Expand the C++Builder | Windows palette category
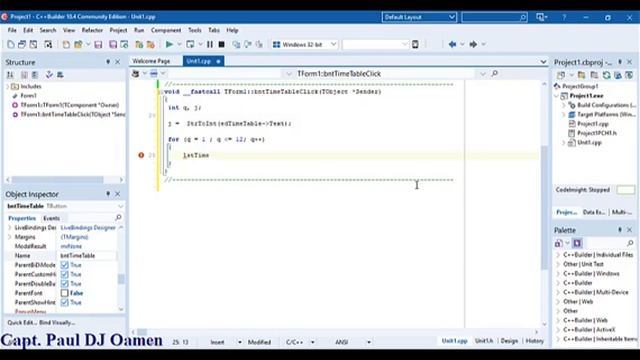Viewport: 640px width, 360px height. [x=558, y=273]
